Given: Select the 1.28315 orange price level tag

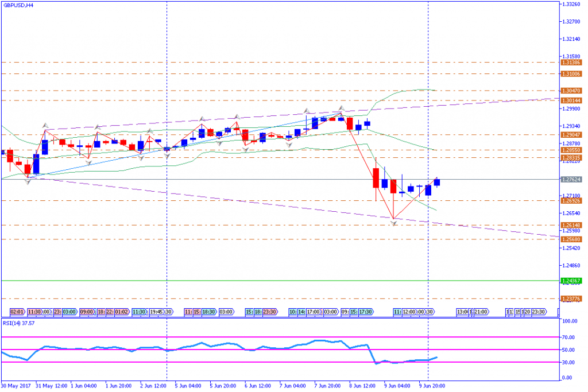Looking at the screenshot, I should point(571,158).
